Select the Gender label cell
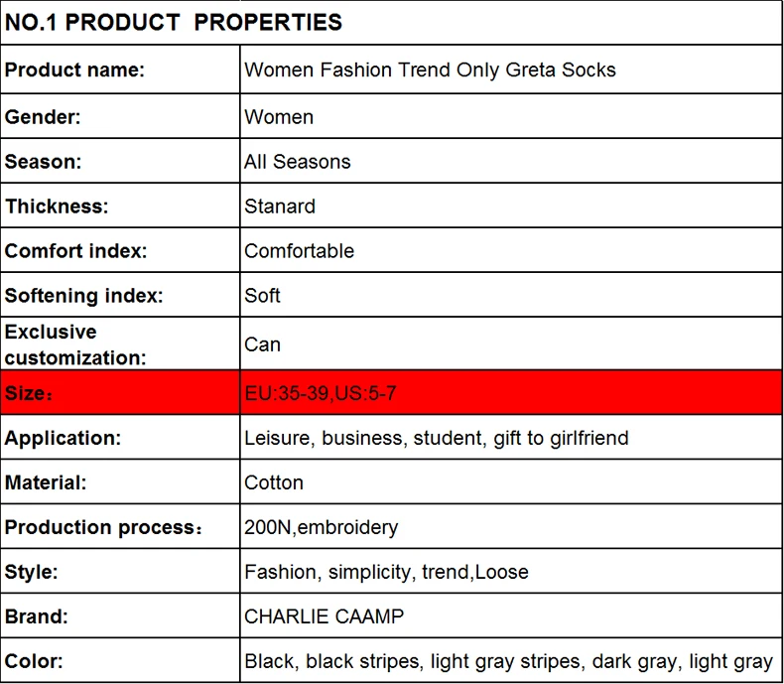784x684 pixels. click(120, 116)
